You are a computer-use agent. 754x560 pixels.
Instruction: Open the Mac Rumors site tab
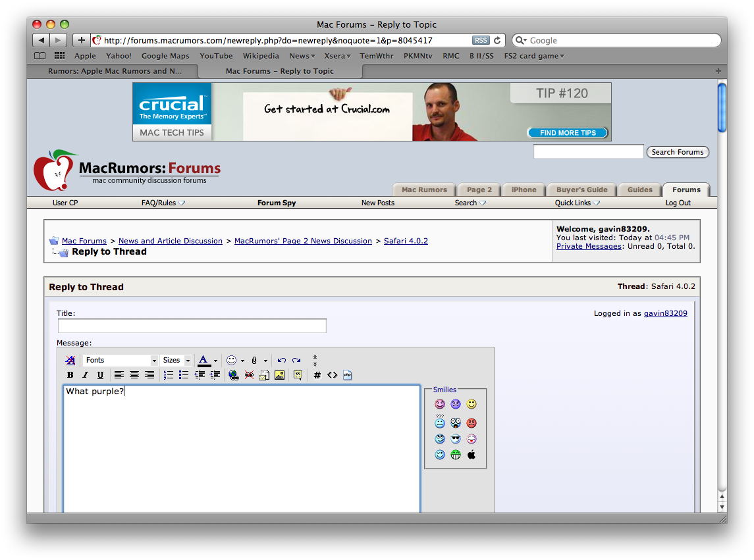pos(424,190)
